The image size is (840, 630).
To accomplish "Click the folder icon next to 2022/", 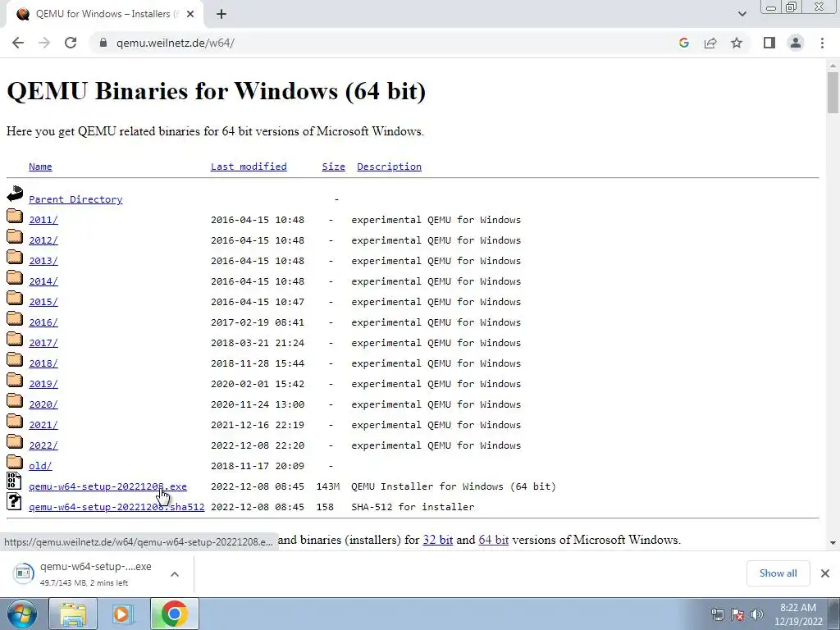I will point(15,441).
